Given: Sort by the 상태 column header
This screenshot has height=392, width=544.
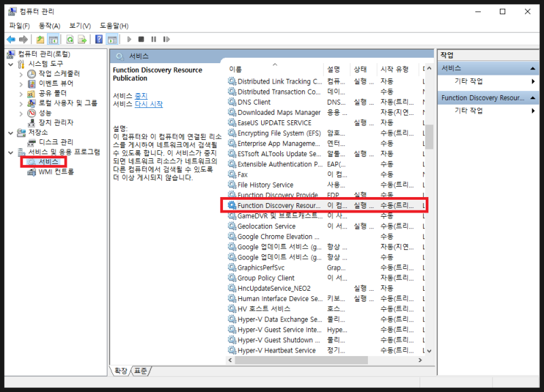Looking at the screenshot, I should pos(363,69).
